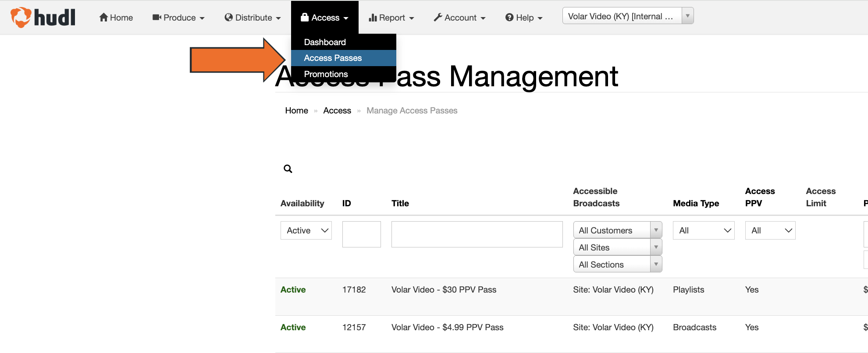The height and width of the screenshot is (353, 868).
Task: Open the Produce menu
Action: [178, 18]
